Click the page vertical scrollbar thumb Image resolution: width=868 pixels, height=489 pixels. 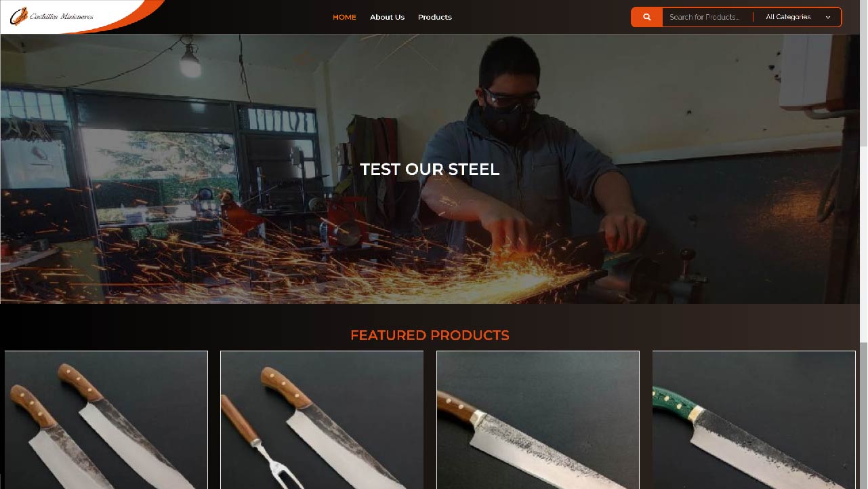pyautogui.click(x=863, y=73)
